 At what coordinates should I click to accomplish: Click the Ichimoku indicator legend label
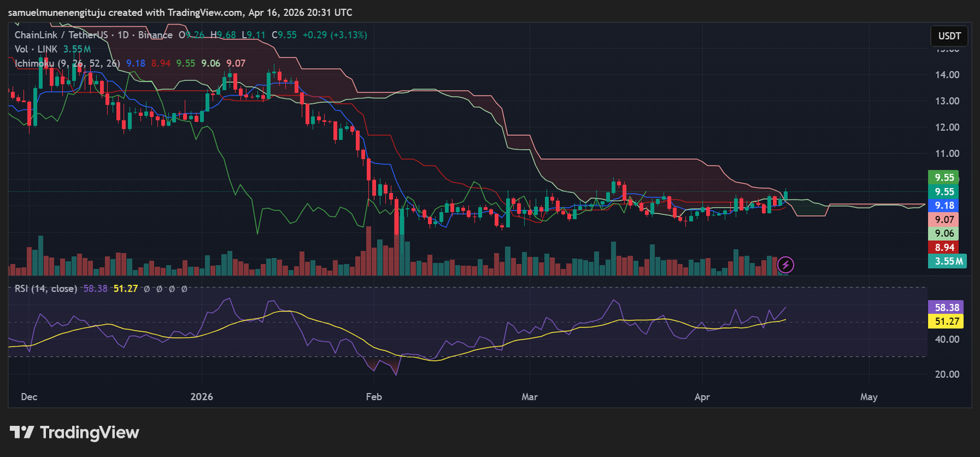(67, 63)
